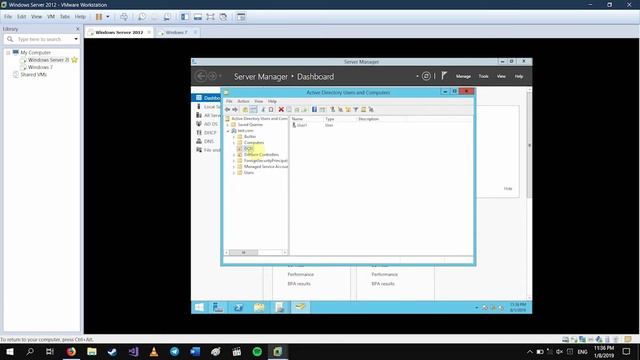Click the Name column header
640x360 pixels.
pos(306,119)
